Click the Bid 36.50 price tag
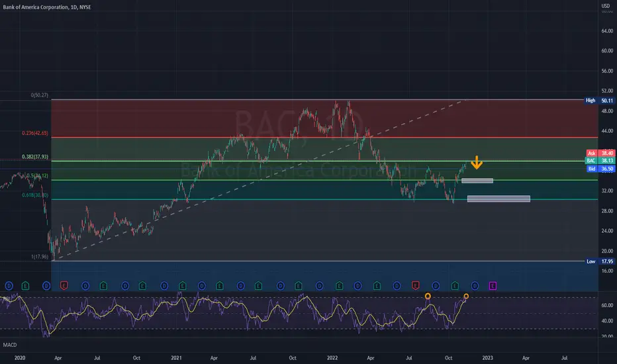 [x=600, y=168]
